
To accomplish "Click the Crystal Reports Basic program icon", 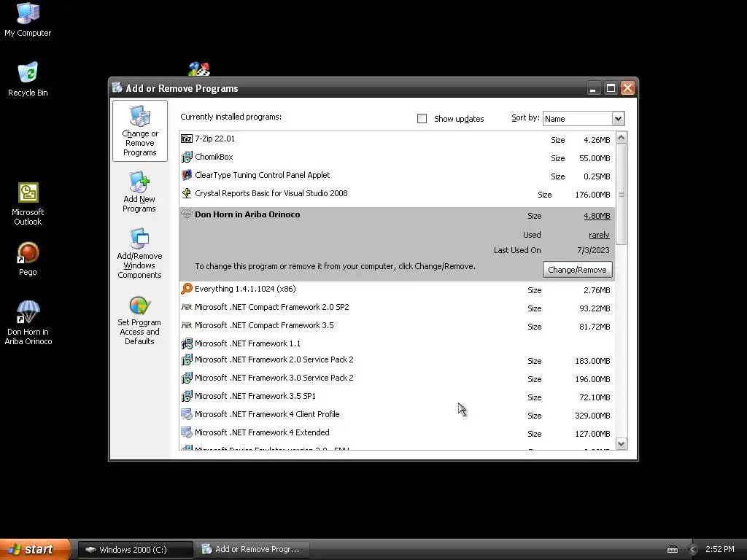I will (x=187, y=193).
